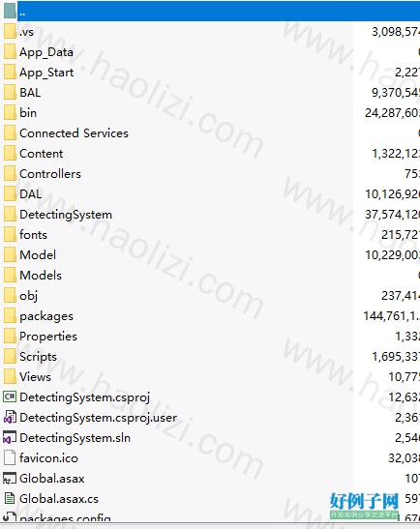Viewport: 420px width, 529px height.
Task: Click the Scripts folder icon
Action: (10, 355)
